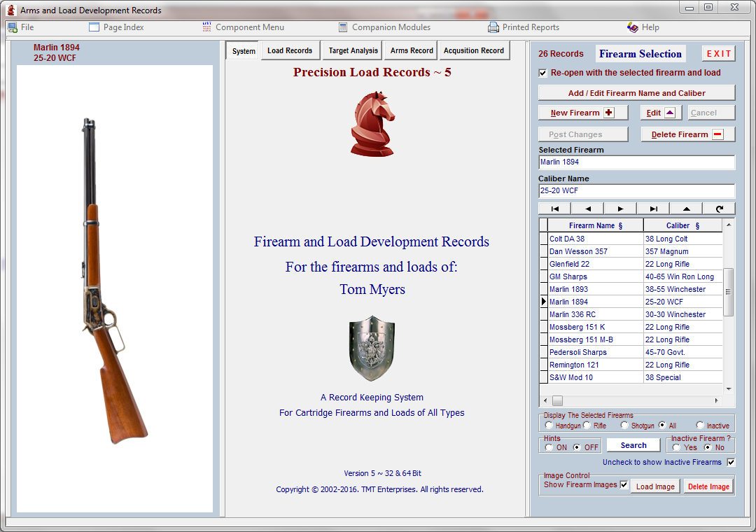This screenshot has width=756, height=532.
Task: Click the Marlin 1894 row selector arrow
Action: (543, 302)
